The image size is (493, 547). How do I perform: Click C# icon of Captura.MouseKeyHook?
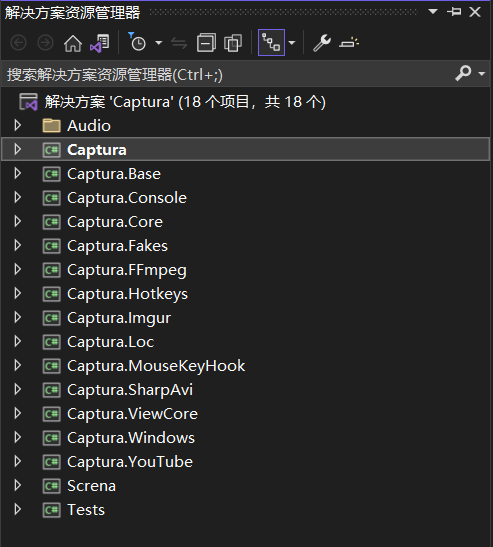(51, 366)
